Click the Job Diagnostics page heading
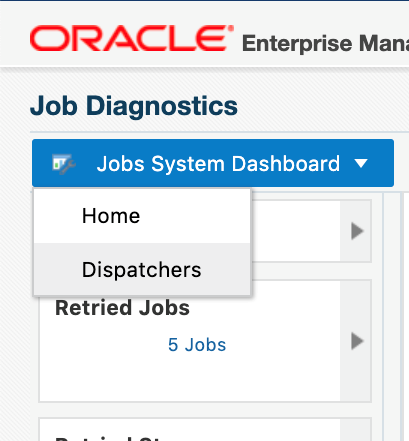 point(134,106)
